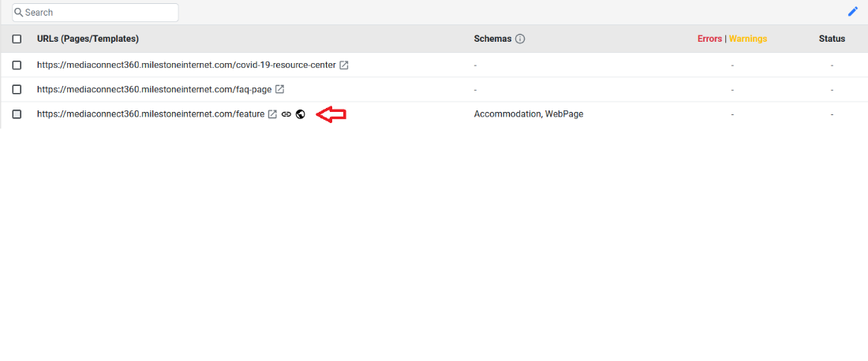This screenshot has height=361, width=868.
Task: Click the red Errors label
Action: click(x=709, y=39)
